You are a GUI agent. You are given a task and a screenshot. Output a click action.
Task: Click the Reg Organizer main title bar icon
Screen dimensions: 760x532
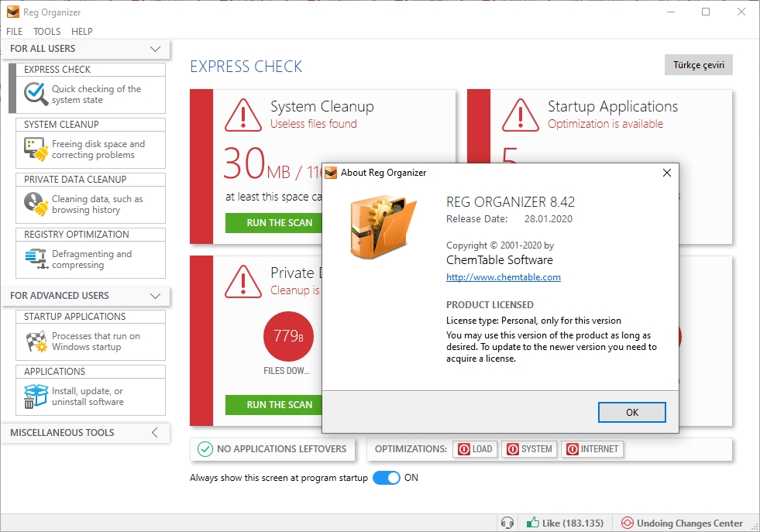13,12
